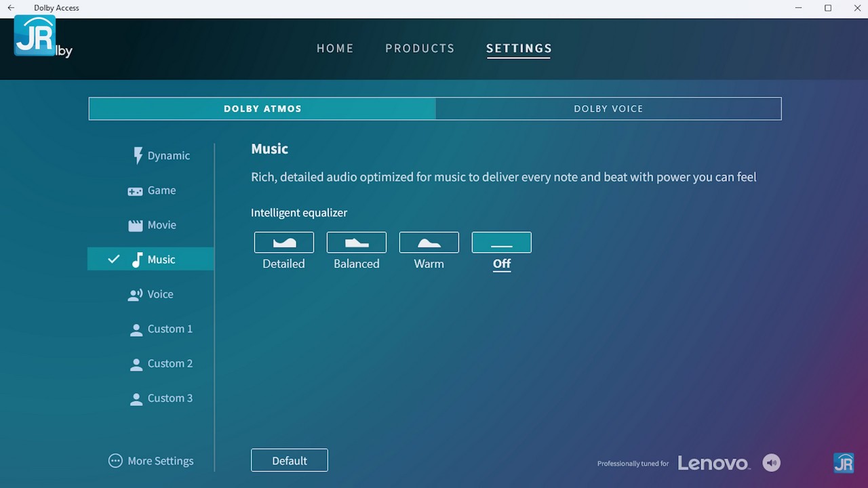Enable the Detailed equalizer preset
The height and width of the screenshot is (488, 868).
(x=283, y=243)
